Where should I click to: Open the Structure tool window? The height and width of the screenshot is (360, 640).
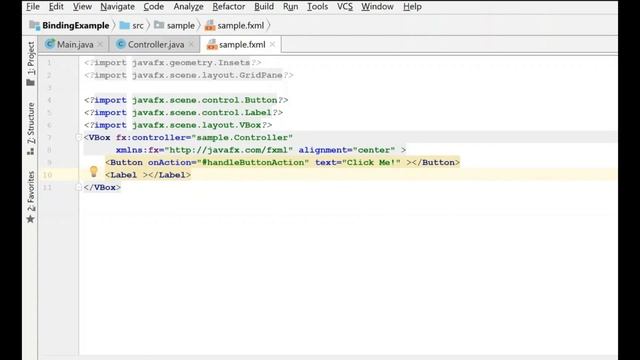point(31,128)
